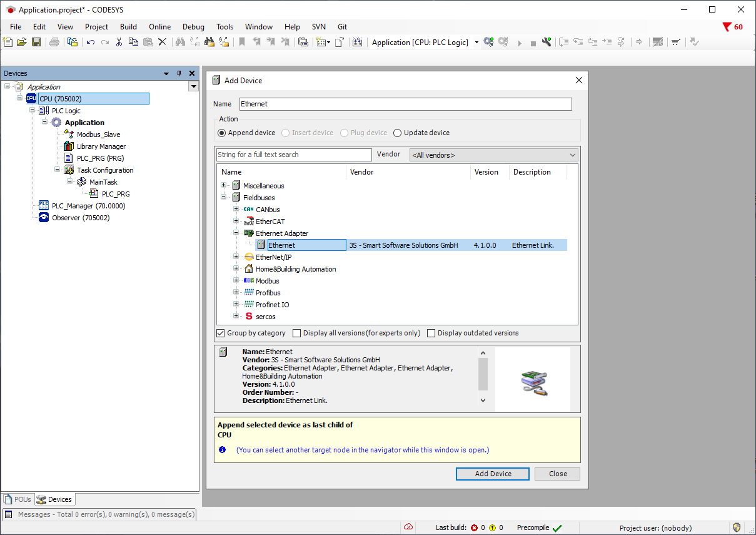Click the Open project folder icon
756x535 pixels.
pyautogui.click(x=22, y=42)
